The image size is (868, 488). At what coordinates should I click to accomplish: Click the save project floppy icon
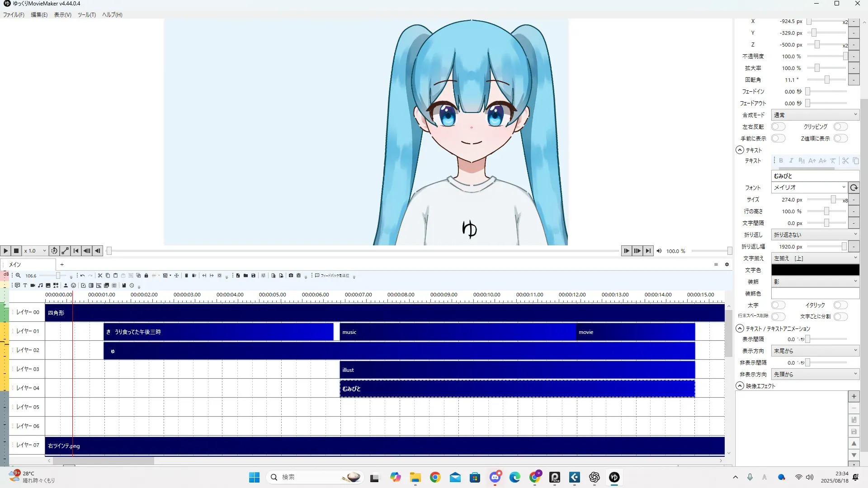coord(253,276)
